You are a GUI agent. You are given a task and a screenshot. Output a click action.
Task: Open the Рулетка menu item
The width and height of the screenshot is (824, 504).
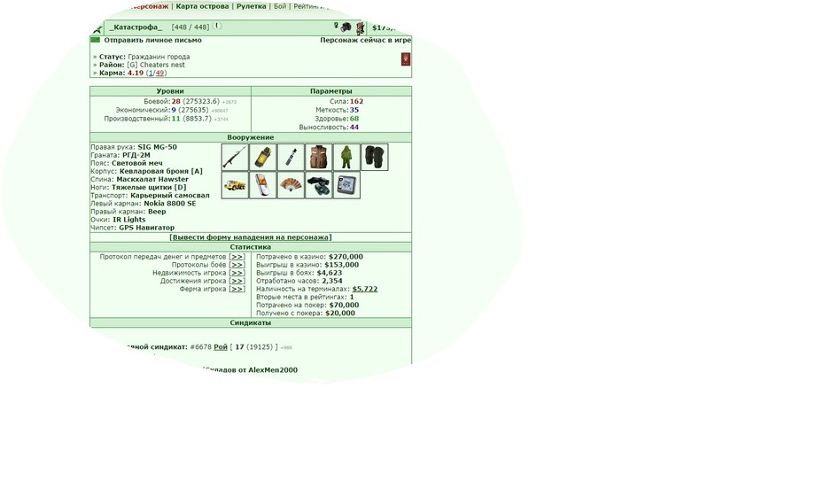pos(252,6)
